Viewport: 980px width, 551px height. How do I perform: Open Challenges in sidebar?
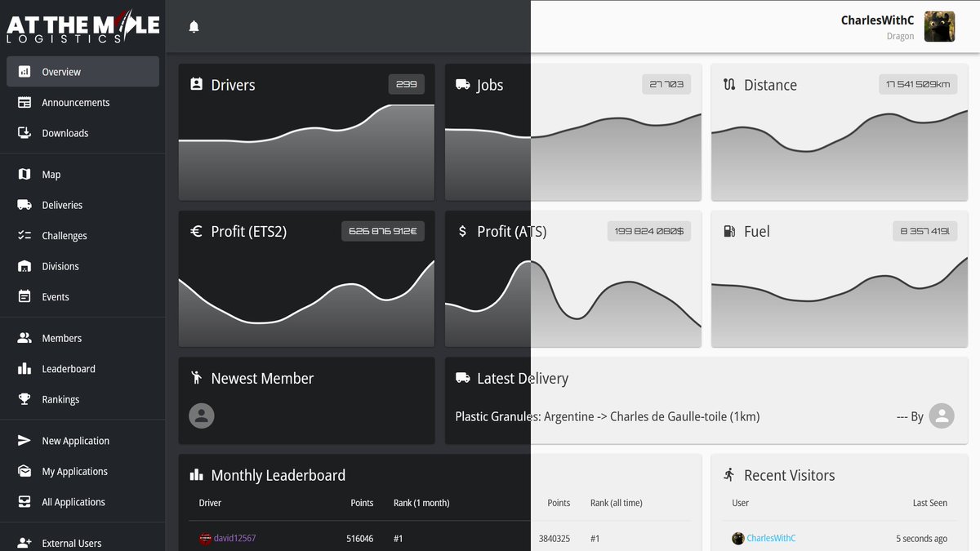[x=82, y=236]
